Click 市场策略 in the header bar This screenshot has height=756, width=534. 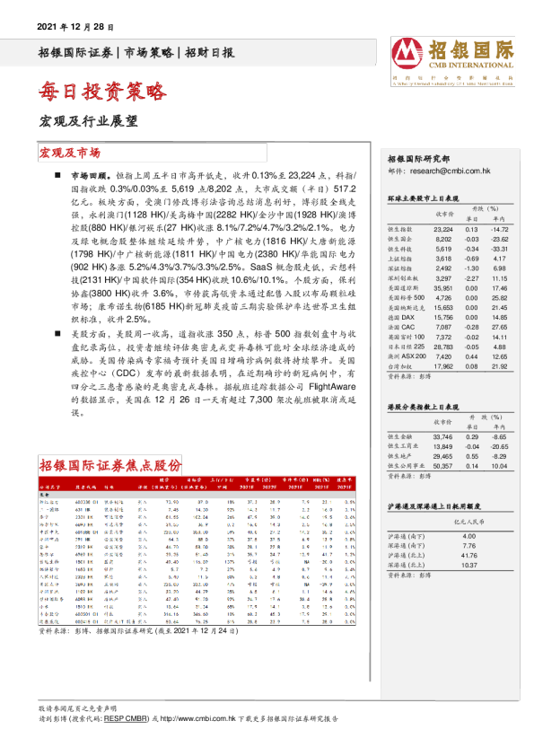(148, 53)
